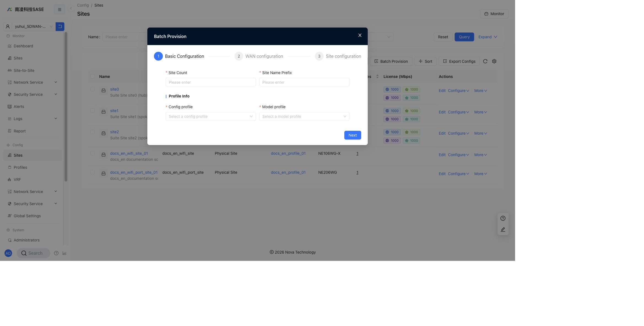Expand Security Service under Monitor

pyautogui.click(x=33, y=94)
